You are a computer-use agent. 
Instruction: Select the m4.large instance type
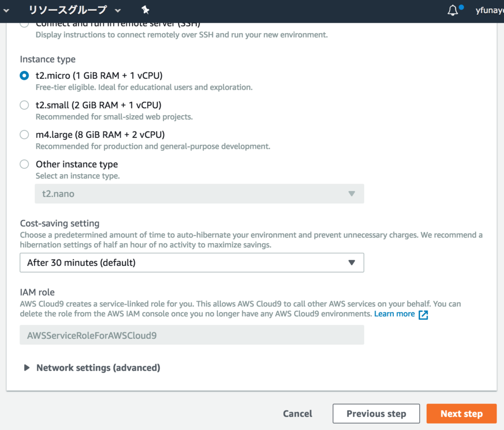tap(24, 134)
